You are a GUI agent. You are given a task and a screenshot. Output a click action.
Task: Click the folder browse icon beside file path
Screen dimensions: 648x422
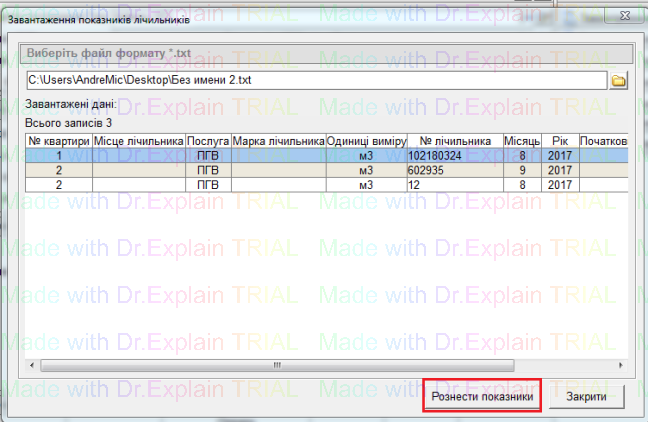coord(617,80)
